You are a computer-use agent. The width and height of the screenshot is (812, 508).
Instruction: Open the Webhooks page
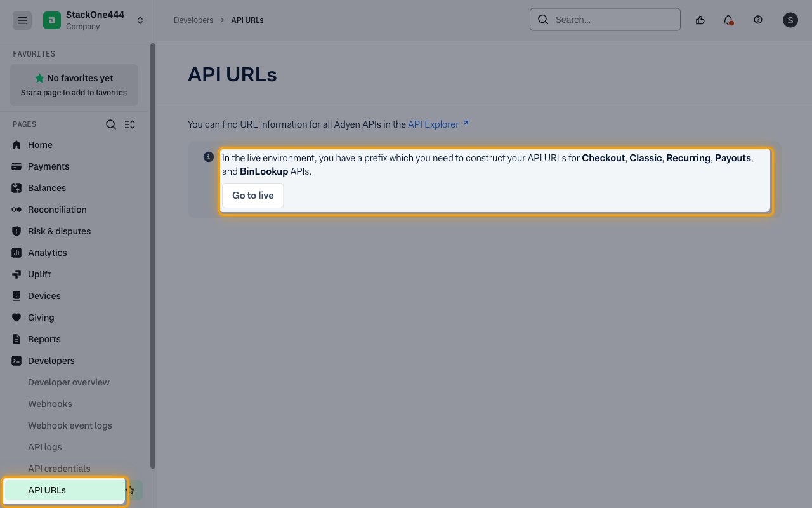coord(50,404)
